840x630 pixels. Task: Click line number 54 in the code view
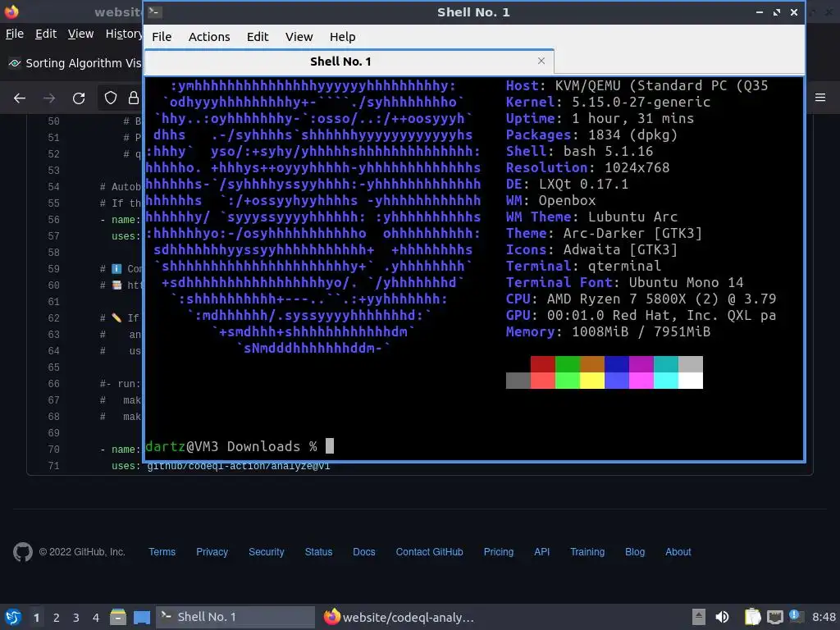pos(53,187)
